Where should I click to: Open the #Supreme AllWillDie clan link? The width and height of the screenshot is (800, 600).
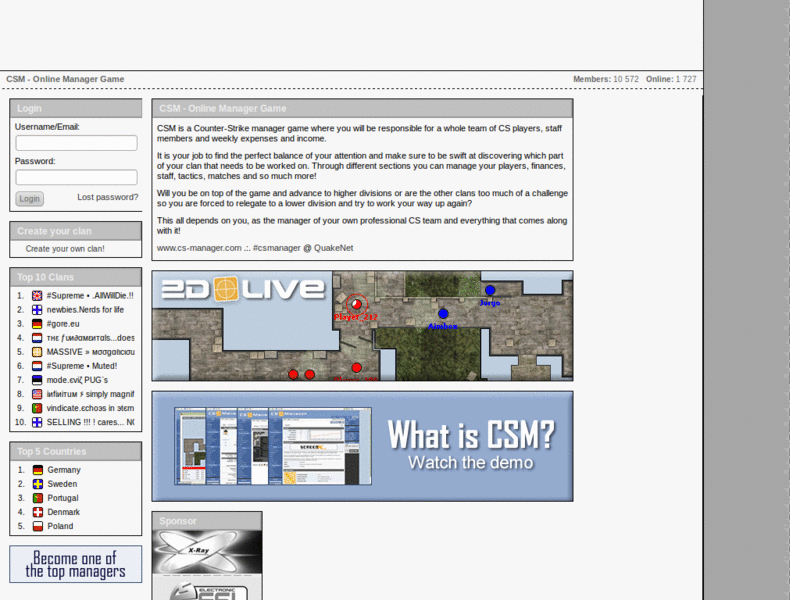click(90, 295)
